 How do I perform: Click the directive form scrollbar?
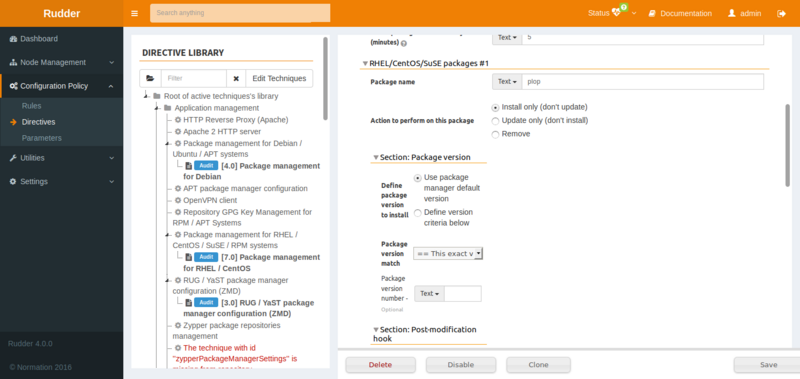788,145
